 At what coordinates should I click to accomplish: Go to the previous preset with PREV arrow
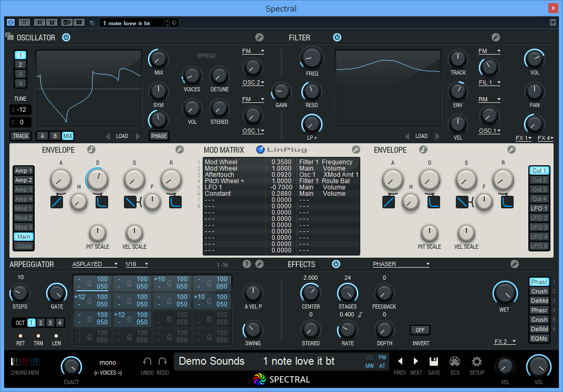click(x=400, y=361)
